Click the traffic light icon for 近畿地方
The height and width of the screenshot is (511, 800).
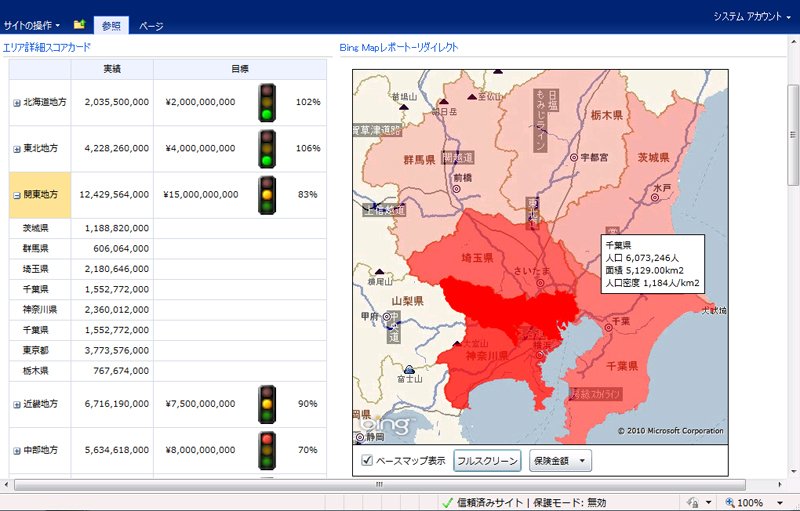(x=267, y=404)
